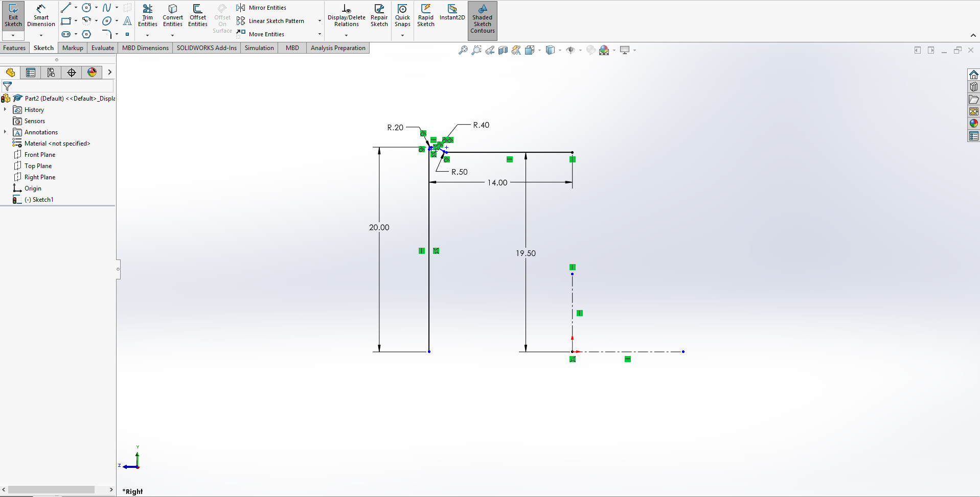Screen dimensions: 980x497
Task: Click the Convert Entities tool
Action: point(173,15)
